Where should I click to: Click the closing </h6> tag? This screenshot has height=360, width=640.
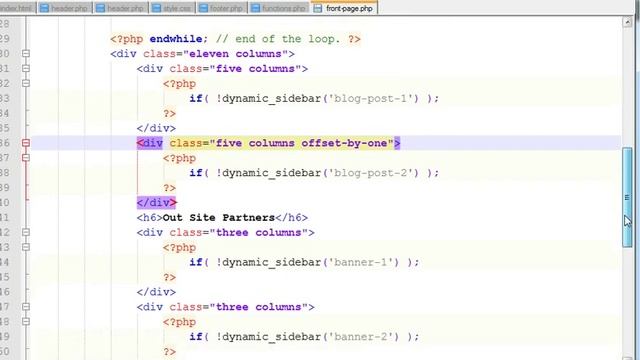pyautogui.click(x=291, y=218)
